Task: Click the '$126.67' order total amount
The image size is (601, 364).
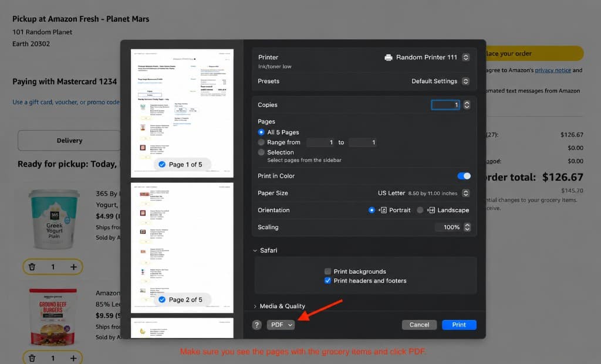Action: coord(562,177)
